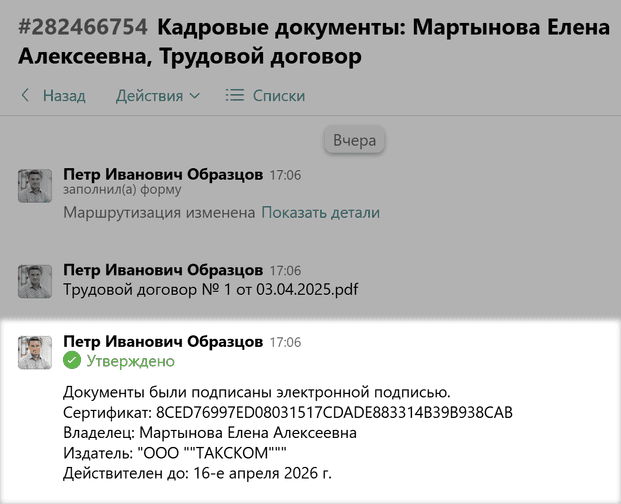The height and width of the screenshot is (504, 621).
Task: Click Владелец: Мартынова Елена Алексеевна line
Action: pos(210,433)
